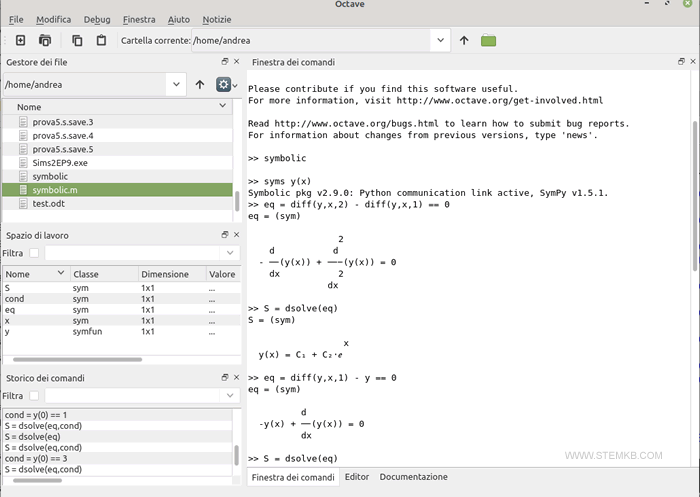
Task: Undock the Spazio di lavoro panel
Action: [225, 234]
